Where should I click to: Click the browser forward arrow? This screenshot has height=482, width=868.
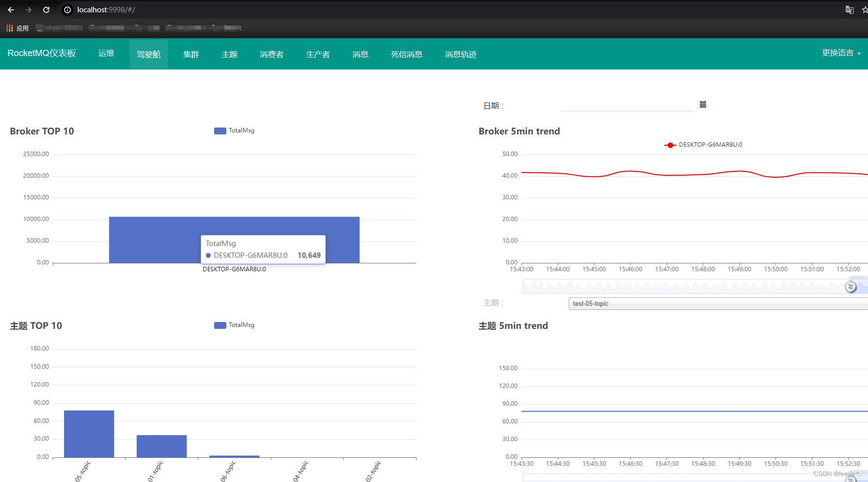[x=29, y=10]
